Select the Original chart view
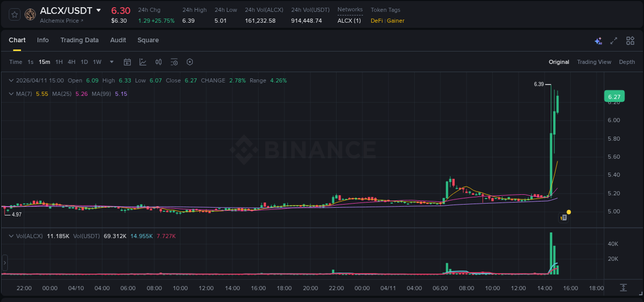 point(559,62)
